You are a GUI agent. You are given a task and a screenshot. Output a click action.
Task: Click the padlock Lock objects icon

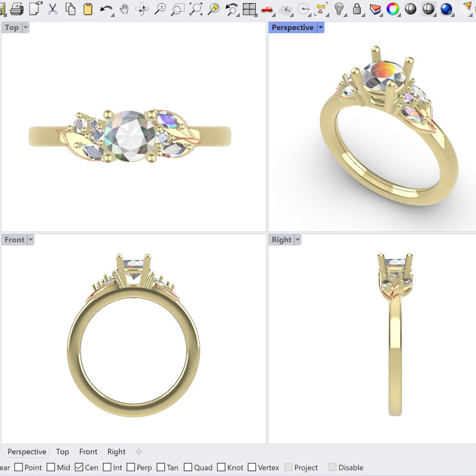click(x=357, y=9)
